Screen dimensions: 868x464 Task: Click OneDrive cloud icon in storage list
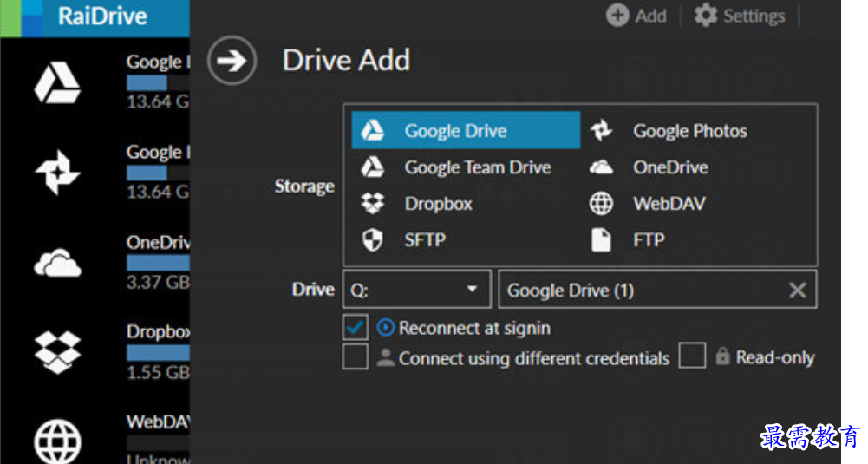tap(601, 167)
